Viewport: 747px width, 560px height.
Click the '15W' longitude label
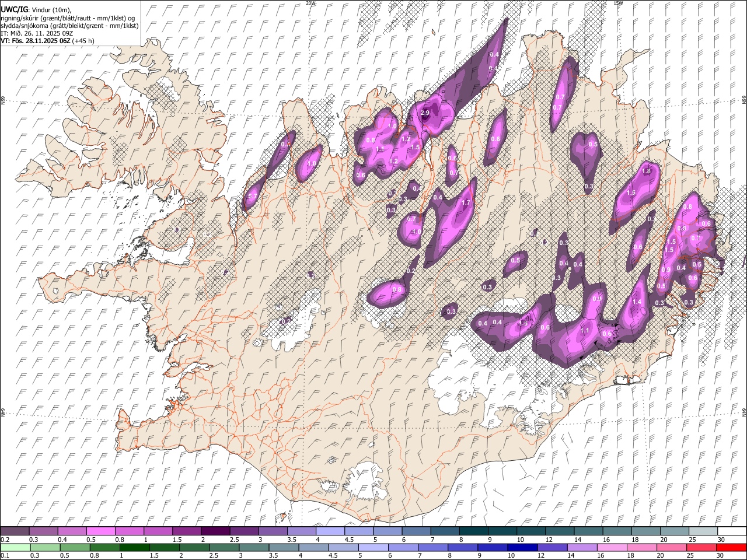pos(617,3)
